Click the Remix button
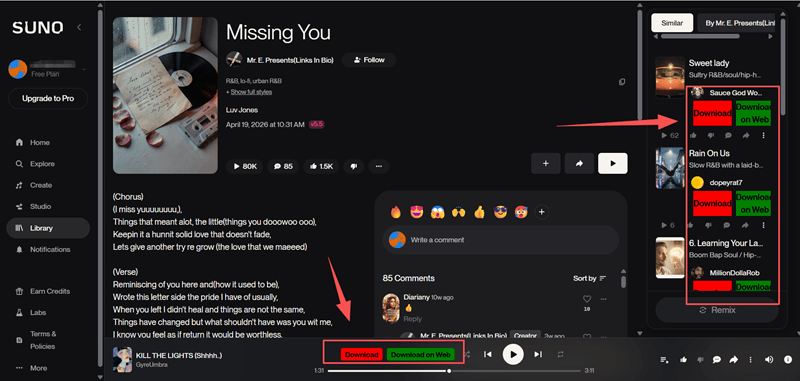This screenshot has width=800, height=381. [717, 310]
